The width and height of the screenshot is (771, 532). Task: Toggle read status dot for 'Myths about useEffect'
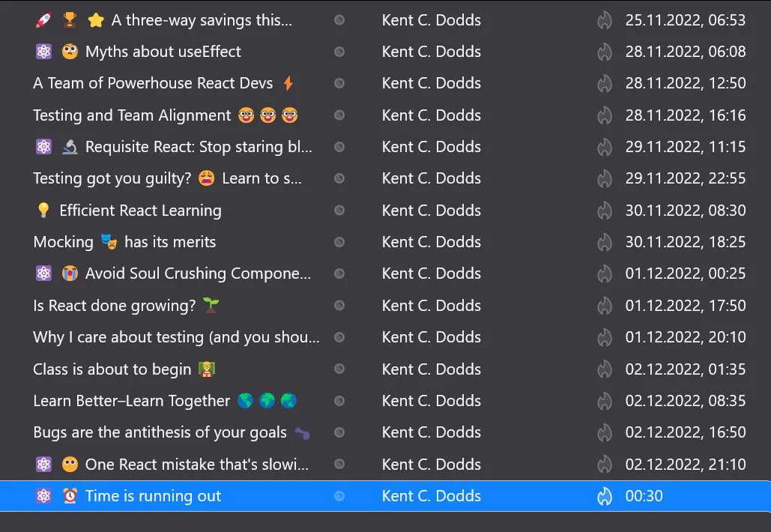click(x=339, y=52)
